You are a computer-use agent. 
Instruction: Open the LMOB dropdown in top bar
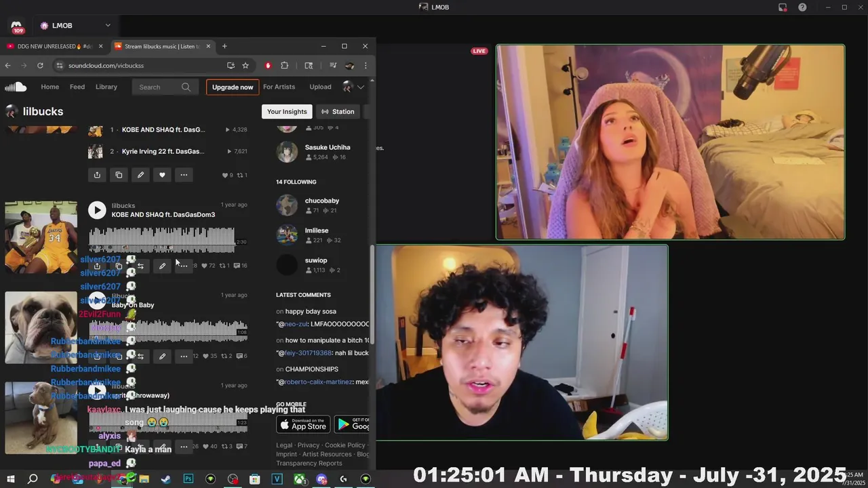[107, 25]
